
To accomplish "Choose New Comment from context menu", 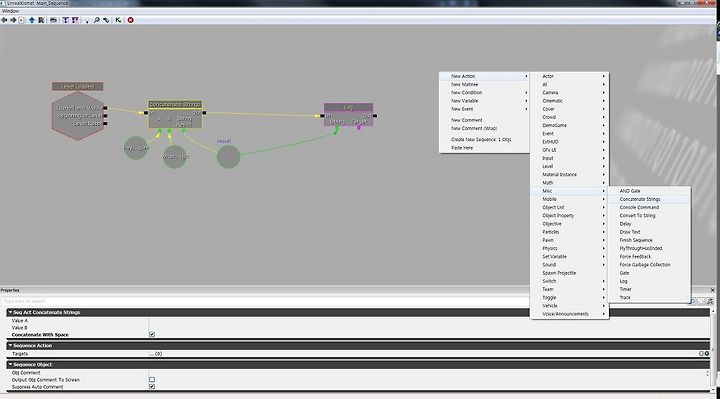I will [x=484, y=120].
